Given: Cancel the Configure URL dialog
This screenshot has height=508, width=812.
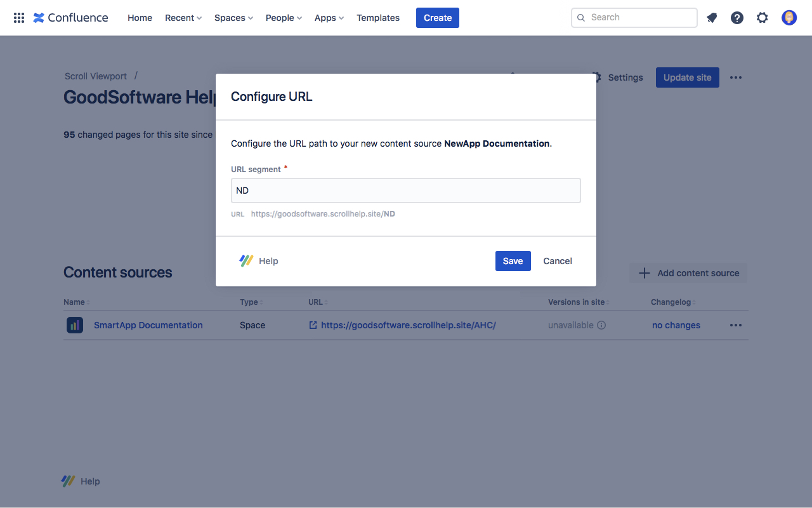Looking at the screenshot, I should [x=558, y=261].
